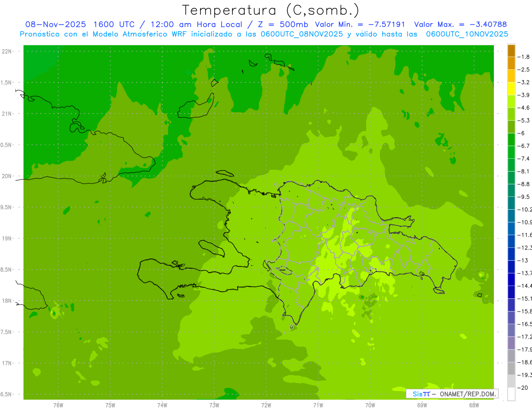Click the 73W longitude axis label

pyautogui.click(x=214, y=405)
